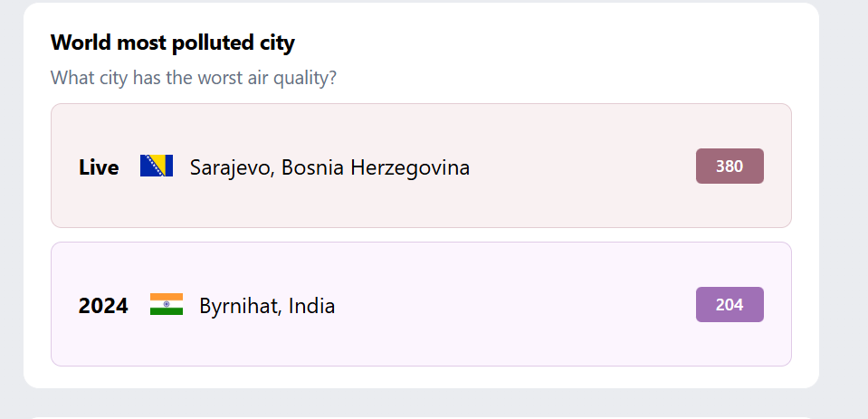Click the 380 air quality badge
Viewport: 868px width, 419px height.
click(x=730, y=166)
